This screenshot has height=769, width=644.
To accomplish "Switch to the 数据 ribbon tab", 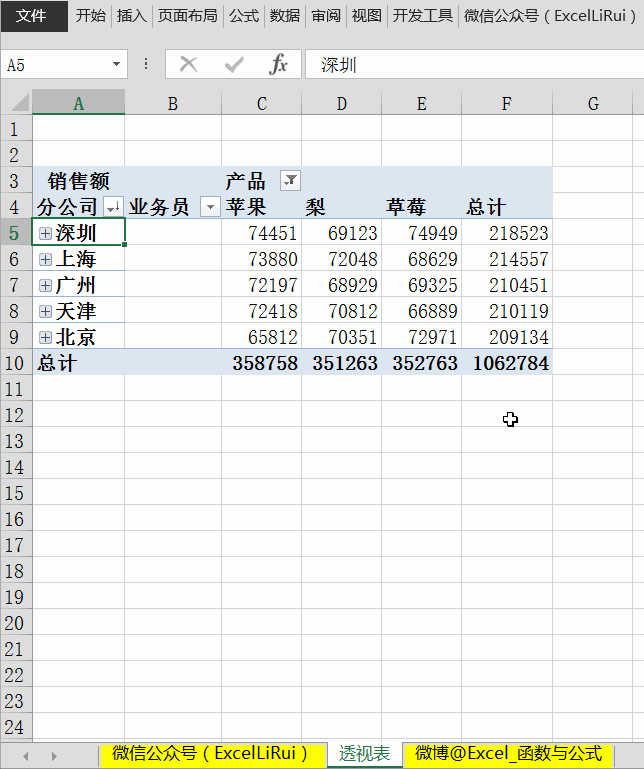I will click(284, 16).
